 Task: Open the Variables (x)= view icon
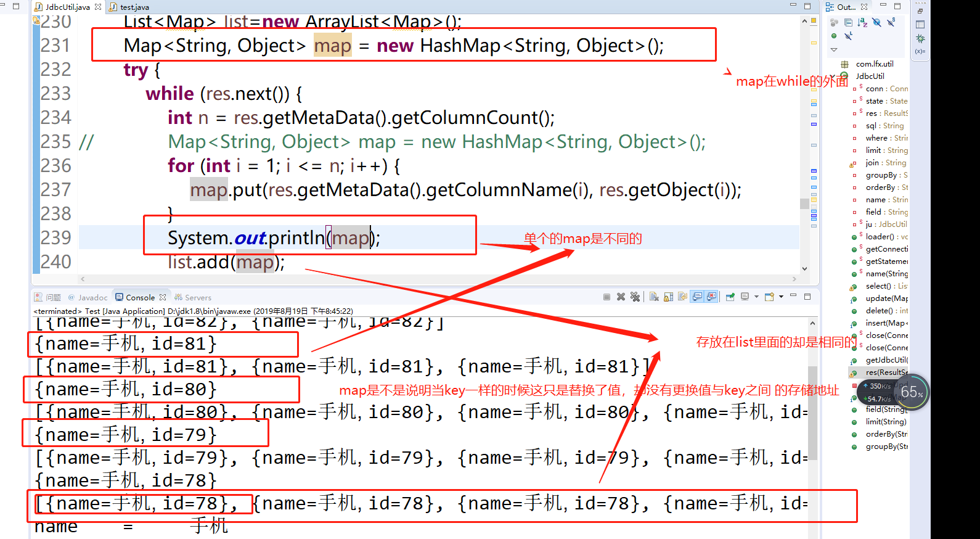pos(920,52)
